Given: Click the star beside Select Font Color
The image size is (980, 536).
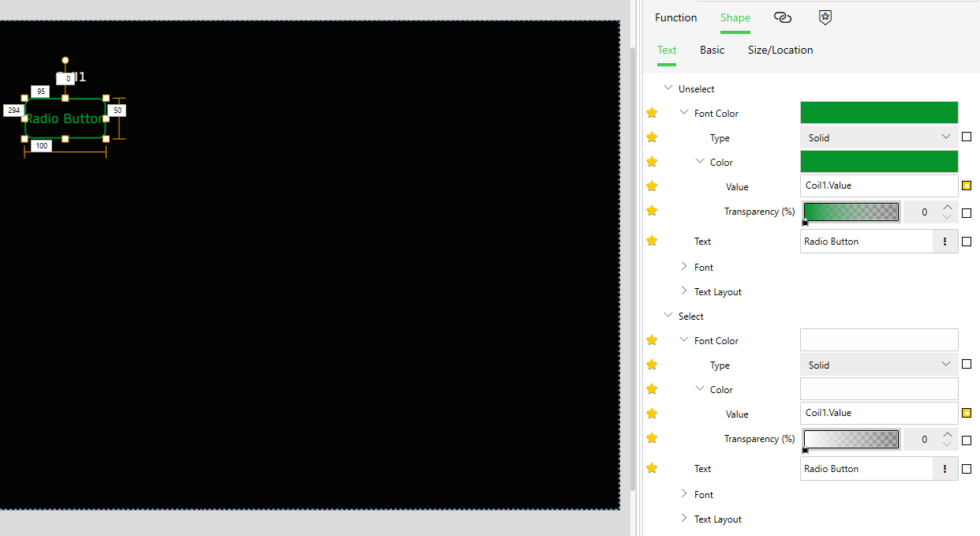Looking at the screenshot, I should coord(652,340).
